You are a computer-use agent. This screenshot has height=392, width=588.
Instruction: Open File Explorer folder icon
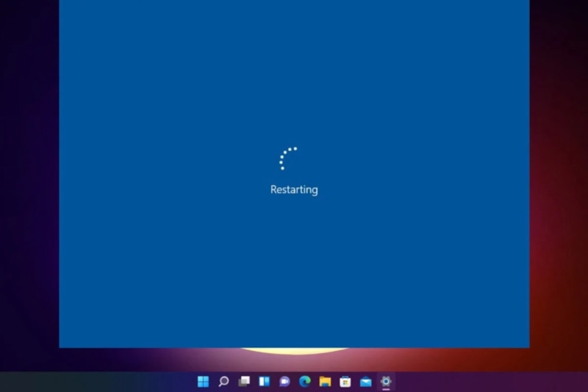coord(325,382)
